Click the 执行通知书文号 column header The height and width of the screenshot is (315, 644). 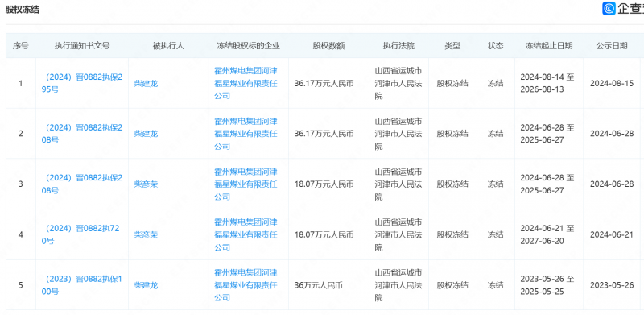coord(82,46)
